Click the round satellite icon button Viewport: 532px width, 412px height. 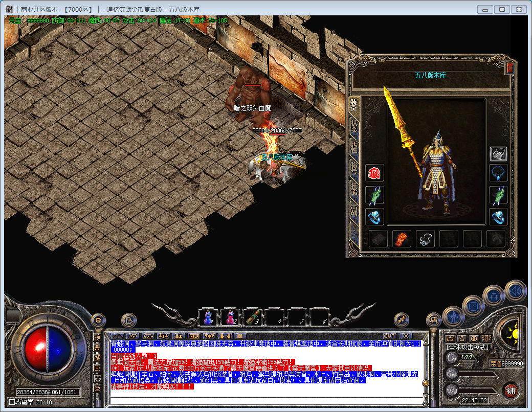pyautogui.click(x=402, y=319)
